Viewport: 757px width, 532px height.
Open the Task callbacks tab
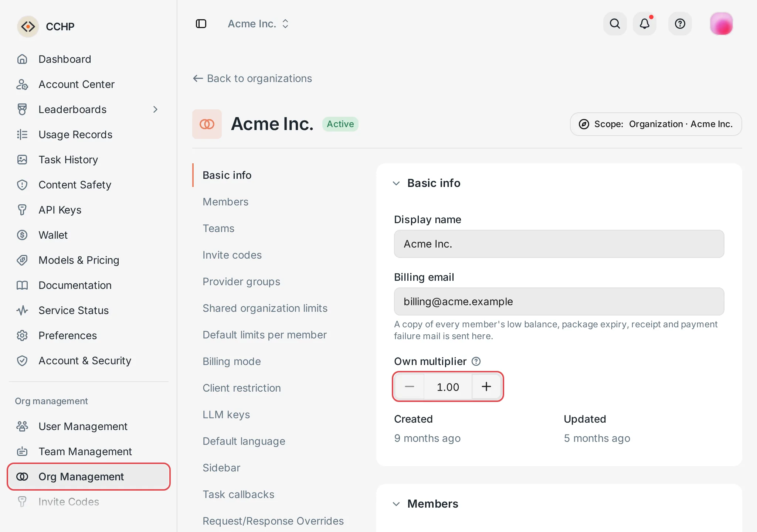[238, 494]
